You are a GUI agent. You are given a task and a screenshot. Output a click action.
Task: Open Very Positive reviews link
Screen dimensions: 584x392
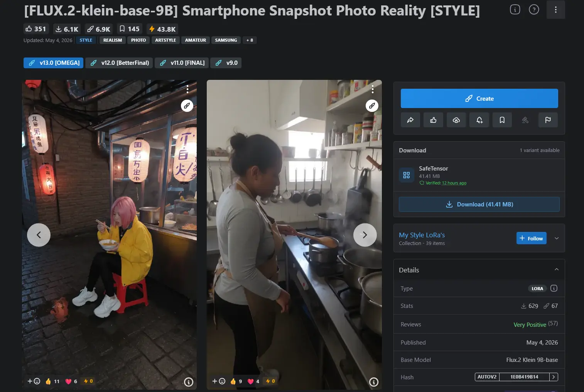point(530,325)
